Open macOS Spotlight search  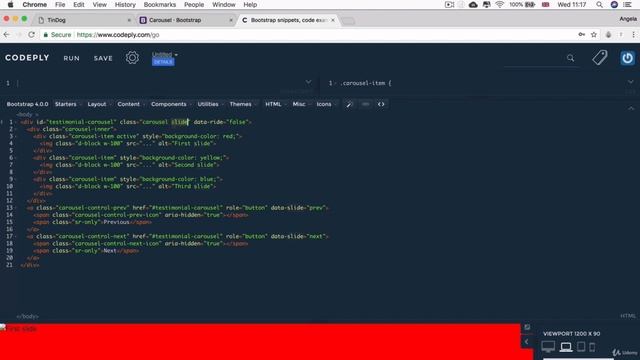tap(599, 4)
